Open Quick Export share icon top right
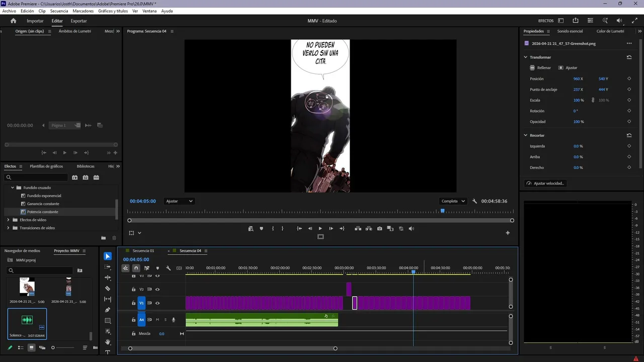This screenshot has width=644, height=362. pos(576,21)
